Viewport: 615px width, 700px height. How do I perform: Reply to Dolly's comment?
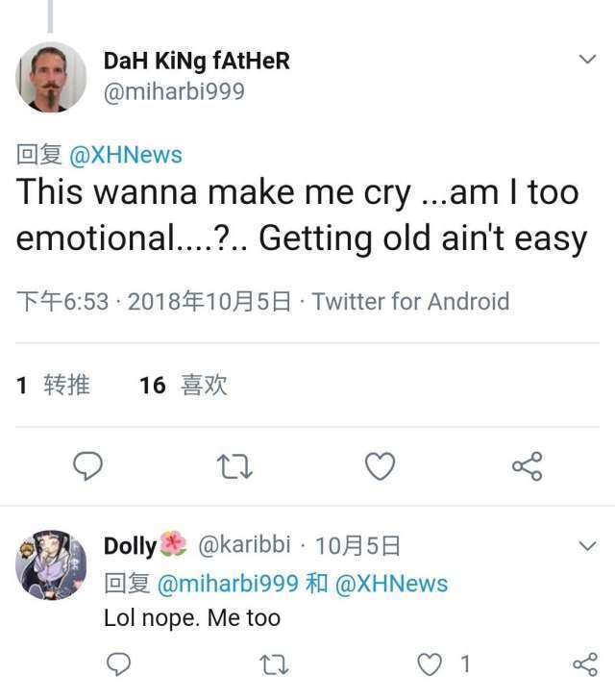pyautogui.click(x=118, y=663)
